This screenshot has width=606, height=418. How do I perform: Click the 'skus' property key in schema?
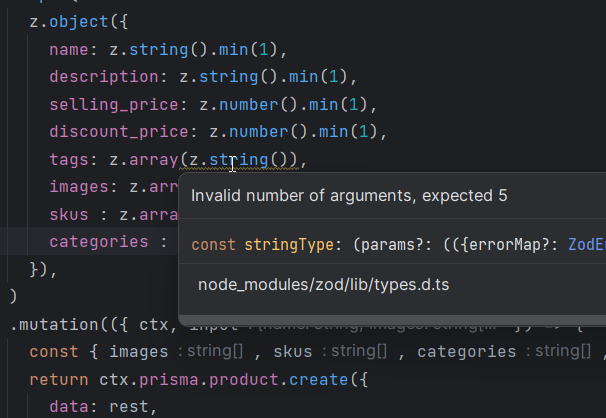pyautogui.click(x=69, y=214)
